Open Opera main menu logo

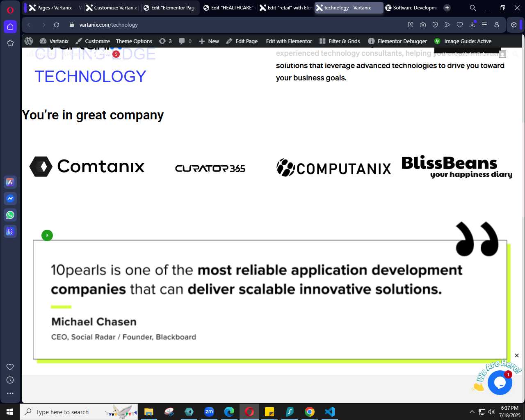tap(10, 10)
